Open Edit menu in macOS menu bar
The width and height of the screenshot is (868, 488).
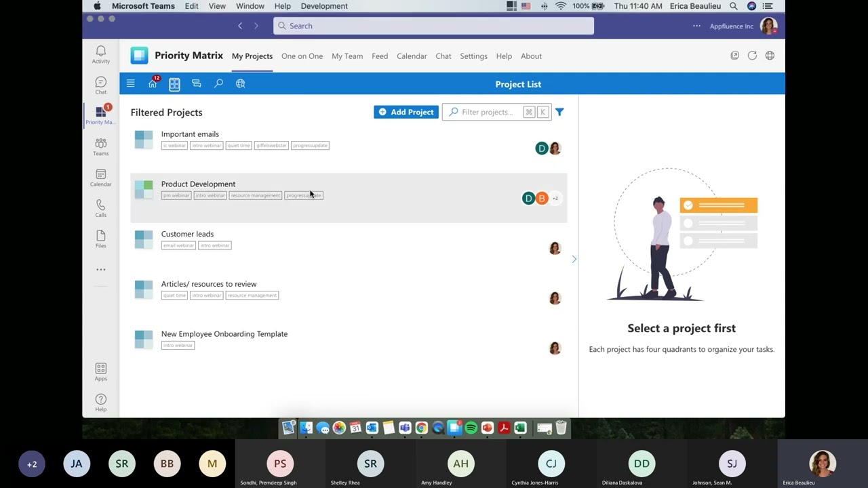pyautogui.click(x=192, y=6)
